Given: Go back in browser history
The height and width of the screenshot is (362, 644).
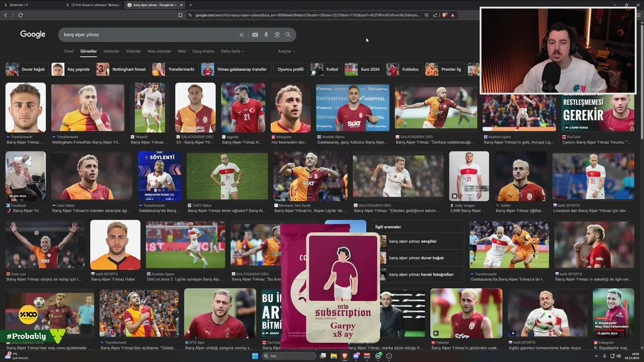Looking at the screenshot, I should (6, 15).
